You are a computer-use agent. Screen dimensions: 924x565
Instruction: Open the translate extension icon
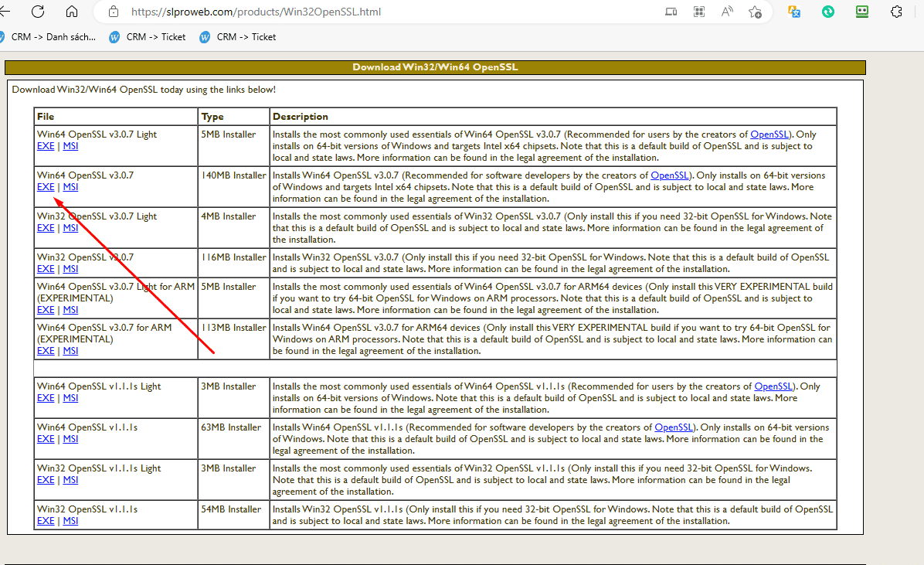[x=794, y=12]
